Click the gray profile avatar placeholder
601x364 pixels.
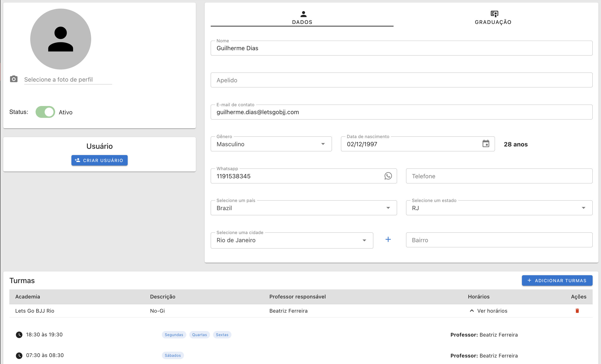(60, 39)
